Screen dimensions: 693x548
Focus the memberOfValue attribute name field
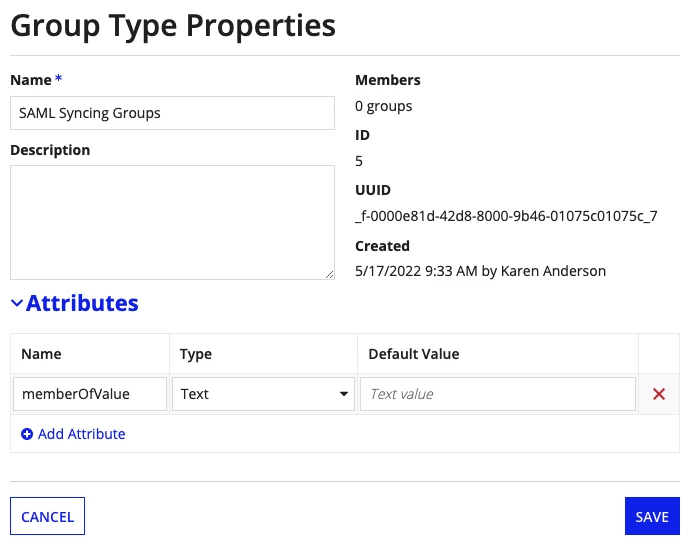pos(90,394)
